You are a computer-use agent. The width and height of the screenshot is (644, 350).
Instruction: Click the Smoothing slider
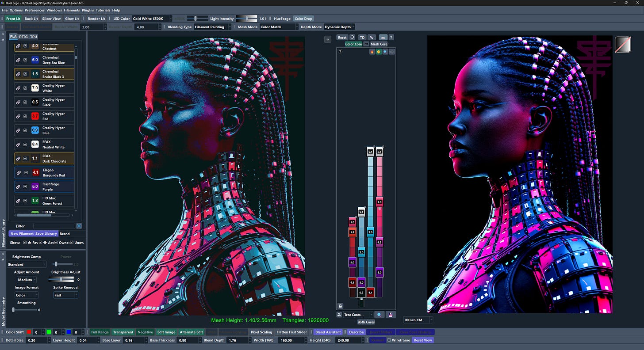[x=24, y=310]
